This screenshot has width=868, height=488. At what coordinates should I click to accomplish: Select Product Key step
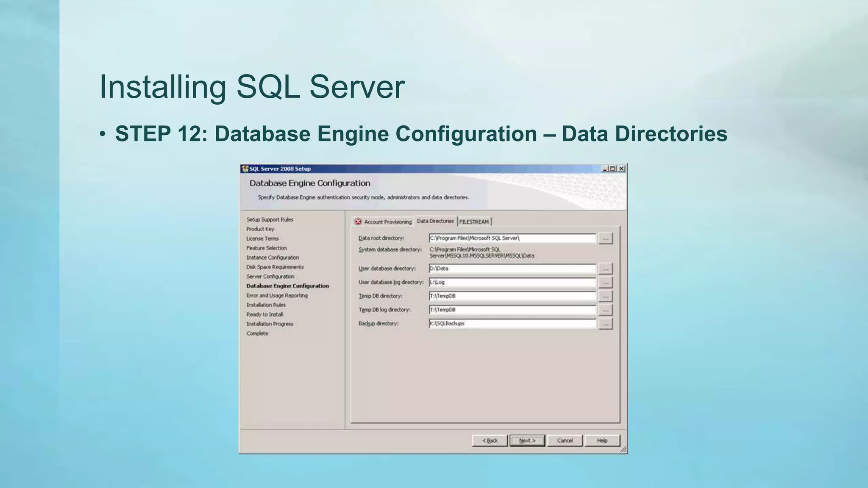pyautogui.click(x=260, y=229)
